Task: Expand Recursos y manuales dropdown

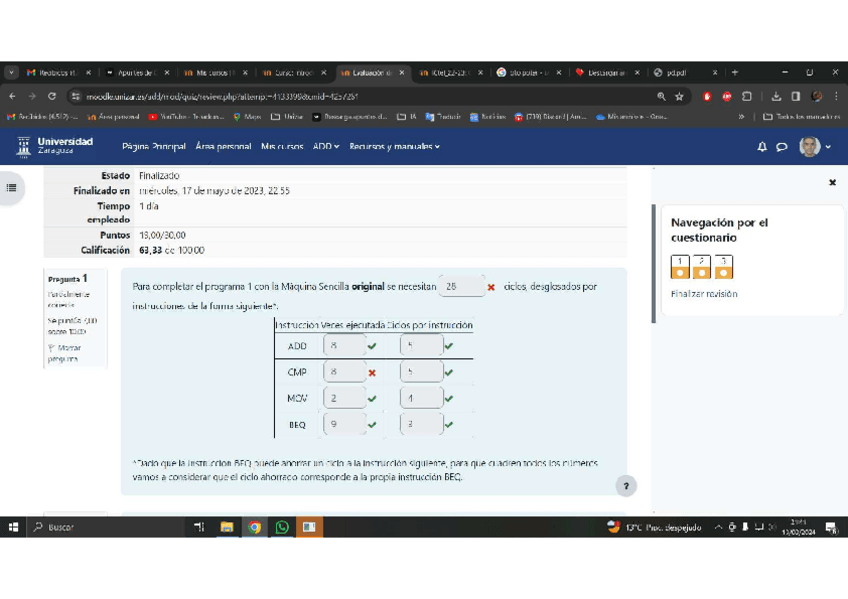Action: point(394,147)
